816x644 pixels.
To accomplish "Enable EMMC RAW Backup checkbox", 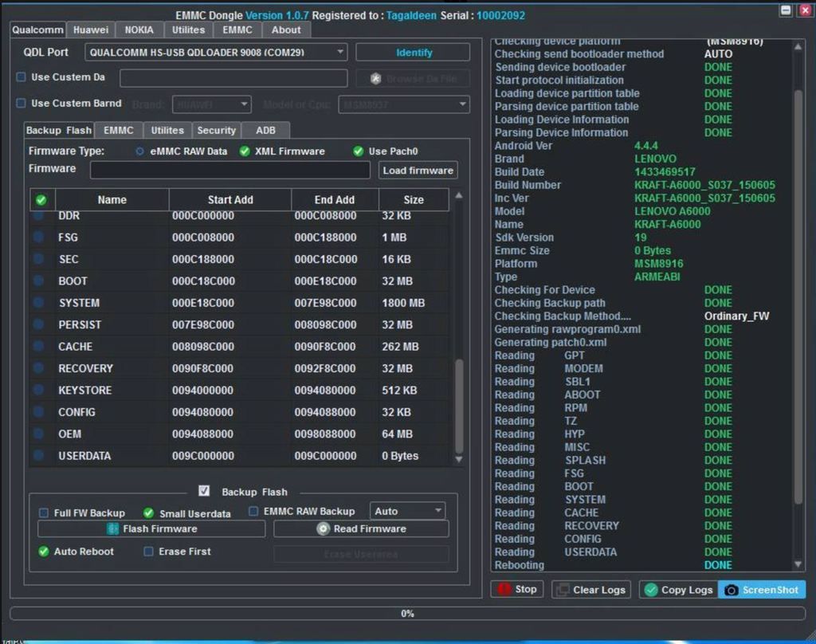I will (x=253, y=511).
